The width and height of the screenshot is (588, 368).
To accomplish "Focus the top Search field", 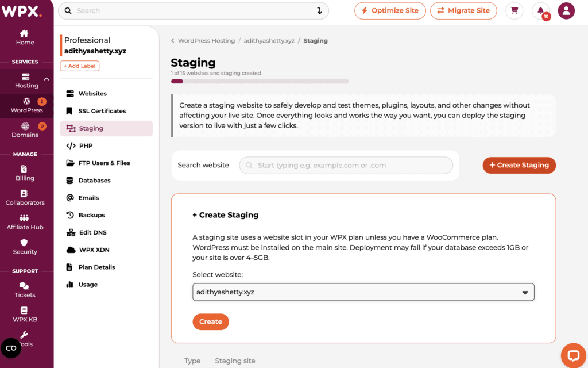I will 194,11.
